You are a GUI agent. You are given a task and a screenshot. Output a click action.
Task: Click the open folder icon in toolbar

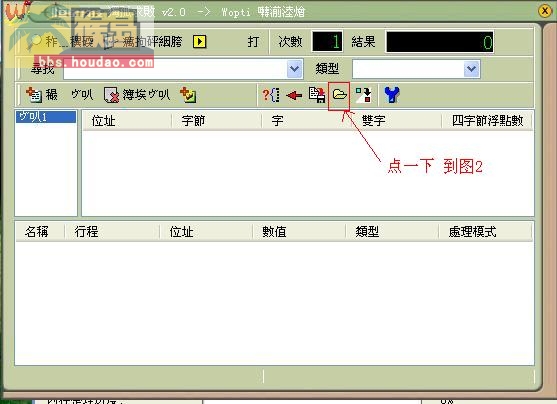tap(339, 95)
